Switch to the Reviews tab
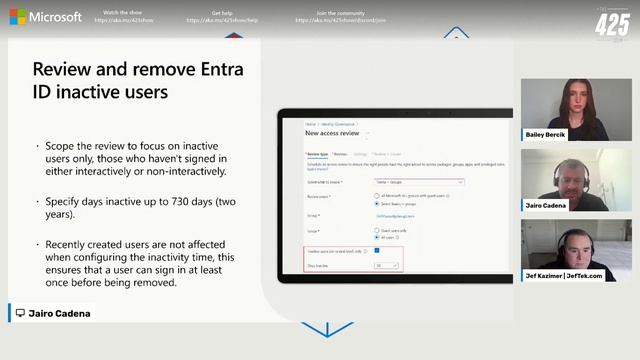 click(340, 154)
